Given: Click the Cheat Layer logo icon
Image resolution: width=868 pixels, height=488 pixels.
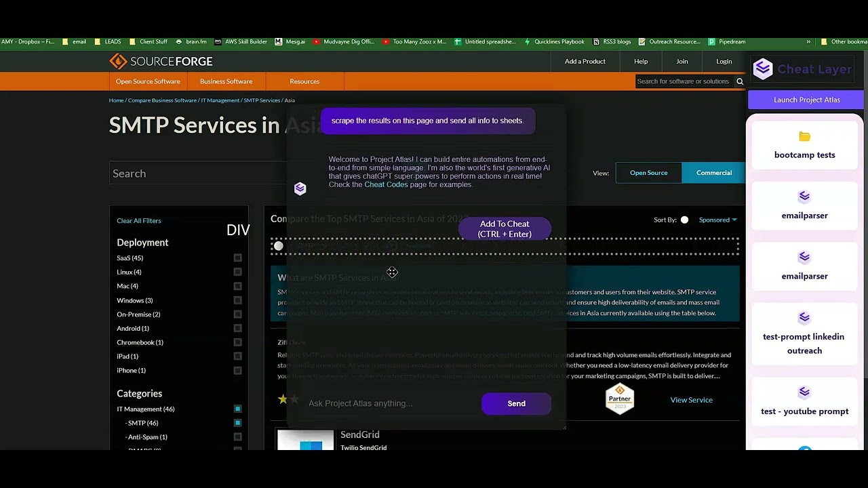Looking at the screenshot, I should [763, 69].
